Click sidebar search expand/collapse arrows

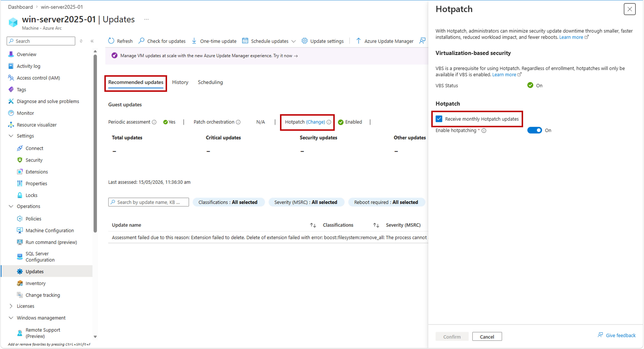point(81,41)
